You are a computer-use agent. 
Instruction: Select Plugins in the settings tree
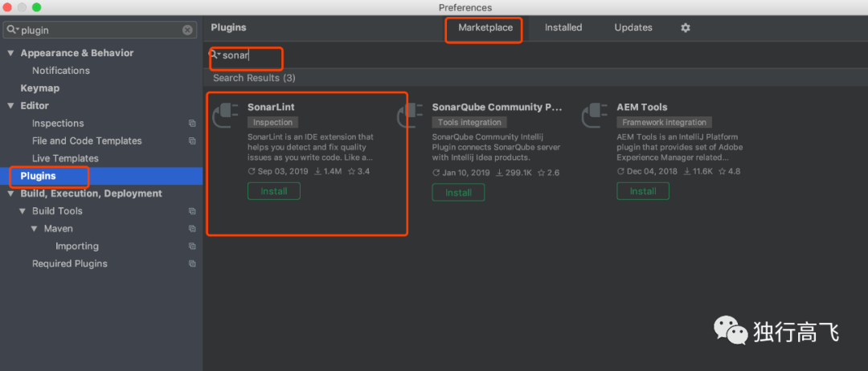click(x=101, y=176)
